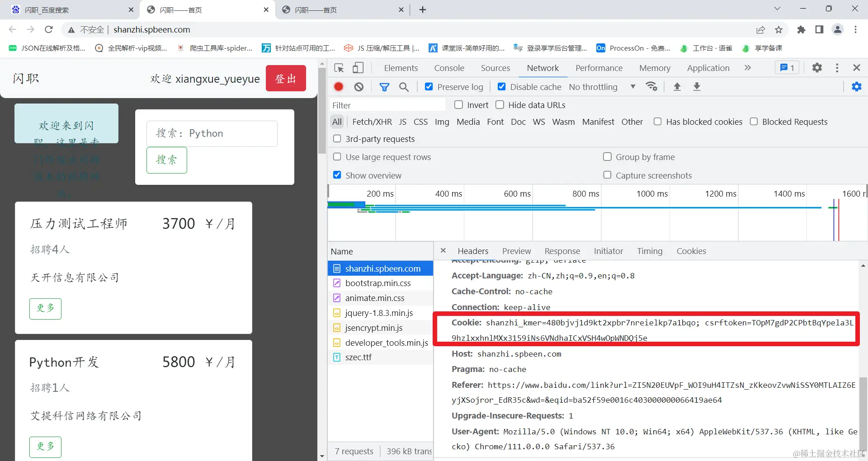Go back in browser history
The height and width of the screenshot is (461, 868).
12,29
